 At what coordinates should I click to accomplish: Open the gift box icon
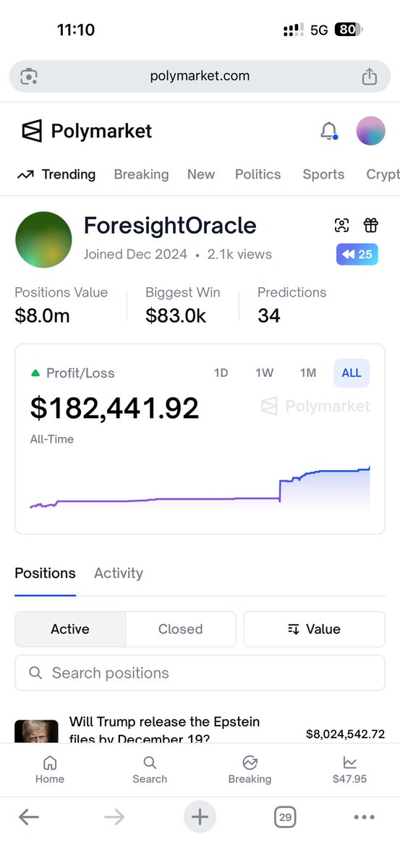pos(370,225)
